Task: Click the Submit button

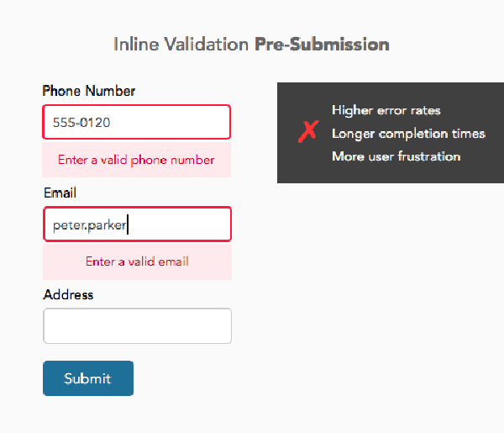Action: point(88,378)
